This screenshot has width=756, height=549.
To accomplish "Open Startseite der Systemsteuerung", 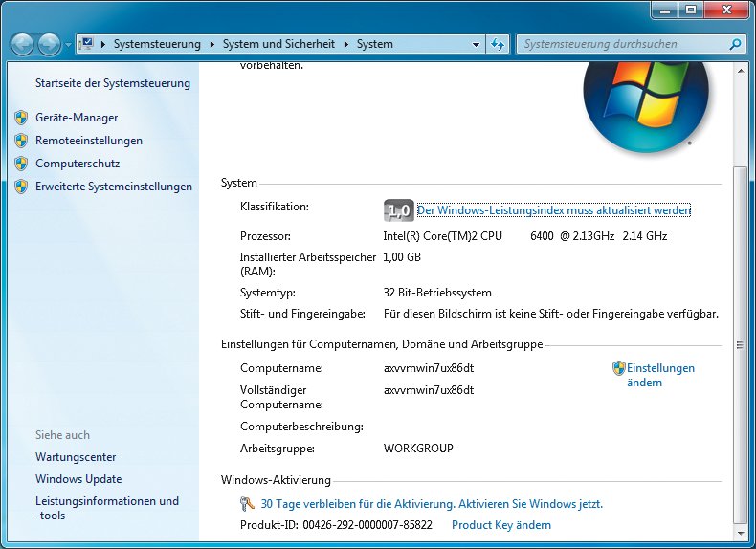I will 113,83.
